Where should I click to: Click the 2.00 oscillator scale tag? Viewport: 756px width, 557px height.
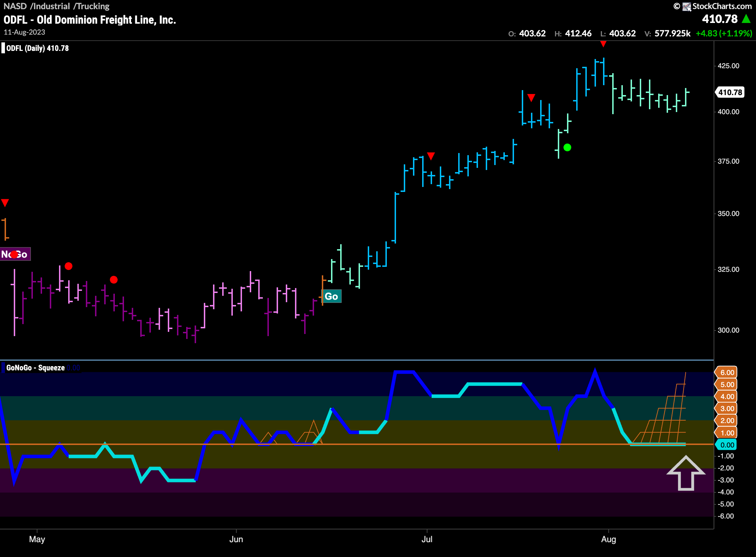click(726, 421)
